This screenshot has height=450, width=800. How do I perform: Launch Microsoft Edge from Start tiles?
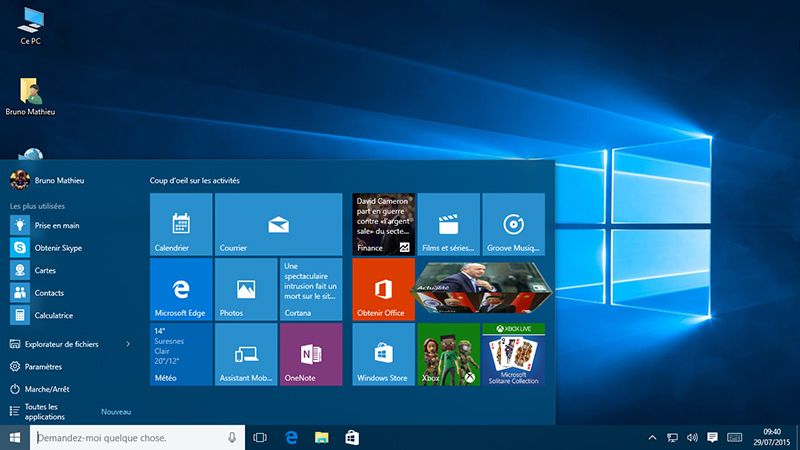point(180,290)
